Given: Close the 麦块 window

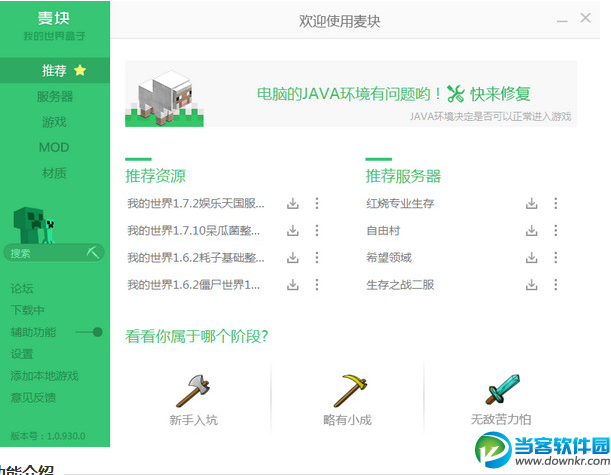Looking at the screenshot, I should [x=585, y=18].
